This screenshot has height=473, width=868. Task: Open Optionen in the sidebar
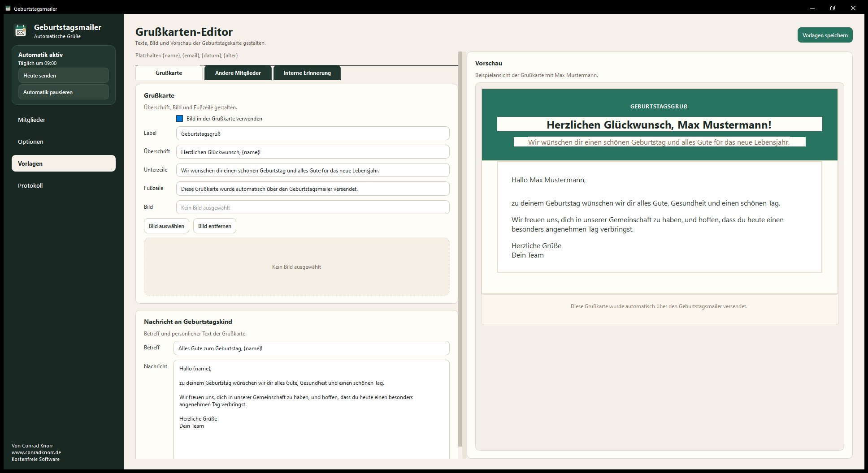pyautogui.click(x=64, y=142)
